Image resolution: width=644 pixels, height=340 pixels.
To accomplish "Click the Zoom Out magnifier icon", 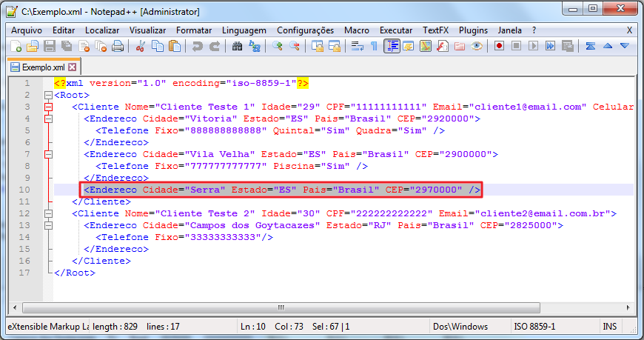I will pyautogui.click(x=294, y=46).
